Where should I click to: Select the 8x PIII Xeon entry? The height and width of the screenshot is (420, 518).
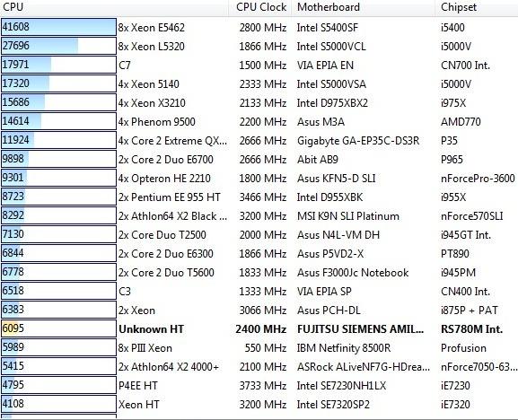tap(145, 347)
